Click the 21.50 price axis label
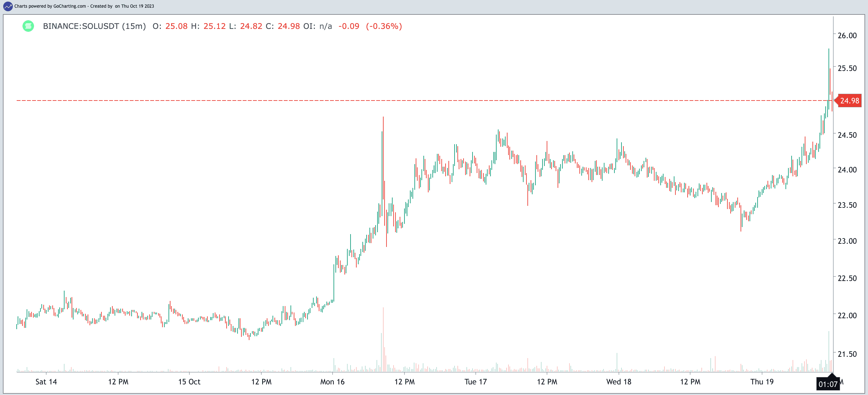This screenshot has width=868, height=395. click(847, 354)
